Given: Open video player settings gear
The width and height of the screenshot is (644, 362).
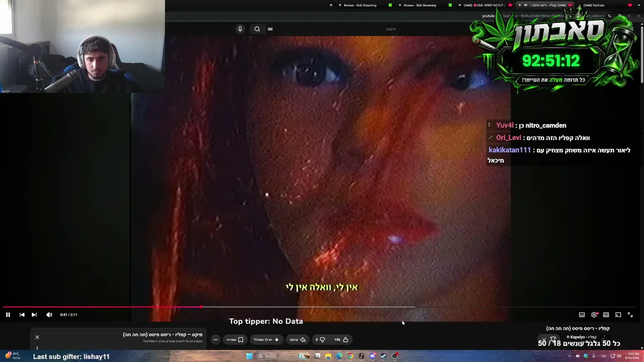Looking at the screenshot, I should pos(594,315).
